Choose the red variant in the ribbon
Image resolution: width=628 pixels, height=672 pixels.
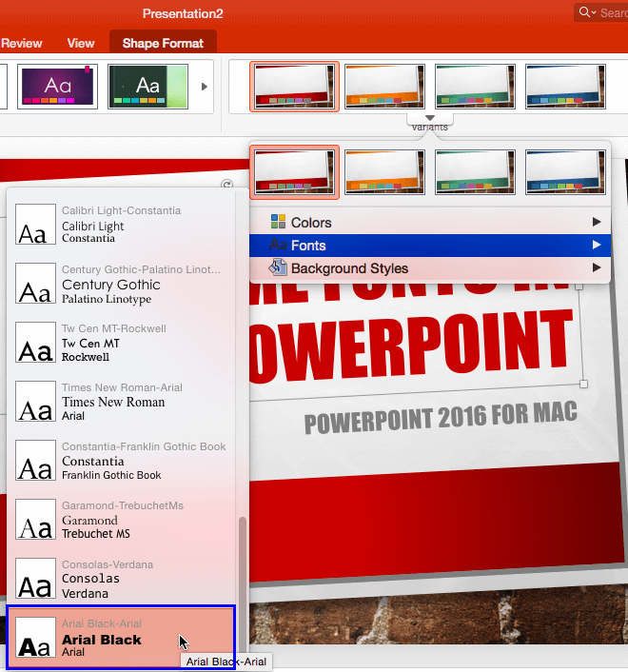(294, 87)
